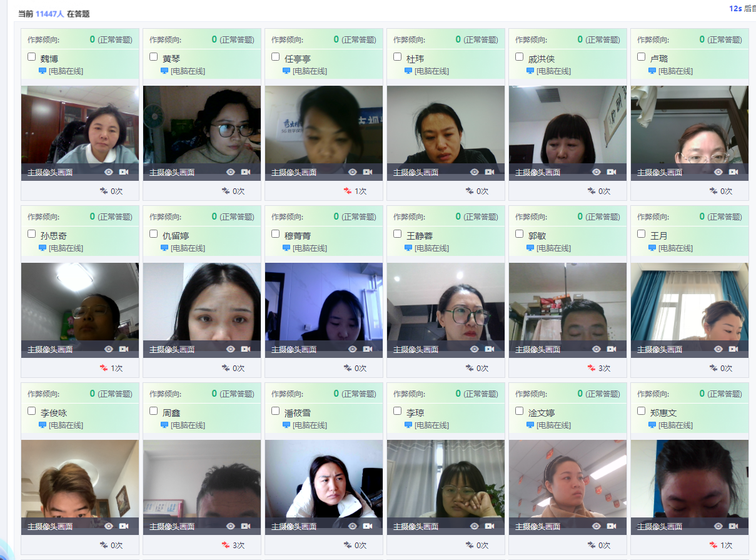This screenshot has height=560, width=756.
Task: Click the 正常答题 status for 涂文婷
Action: point(603,394)
